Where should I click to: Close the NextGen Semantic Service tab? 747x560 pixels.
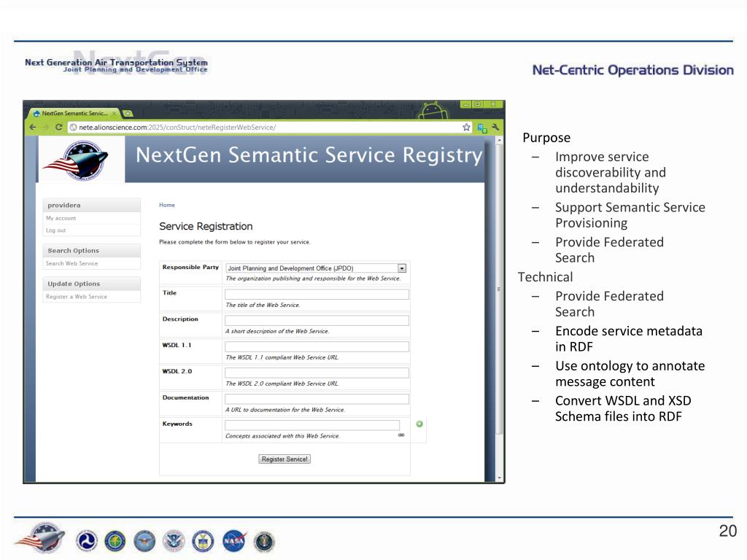click(114, 113)
